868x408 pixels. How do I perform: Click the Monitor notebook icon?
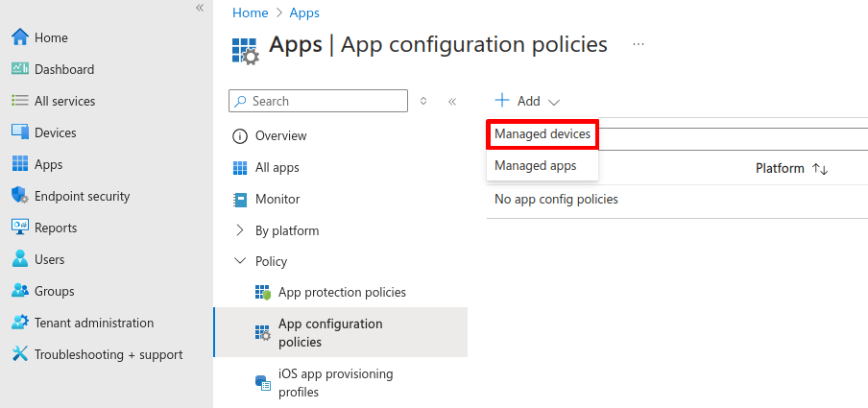point(240,200)
